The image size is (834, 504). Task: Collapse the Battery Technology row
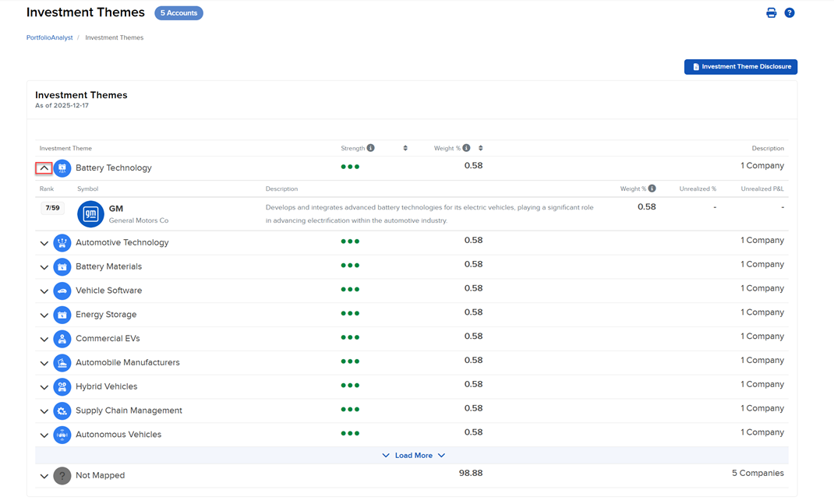44,168
